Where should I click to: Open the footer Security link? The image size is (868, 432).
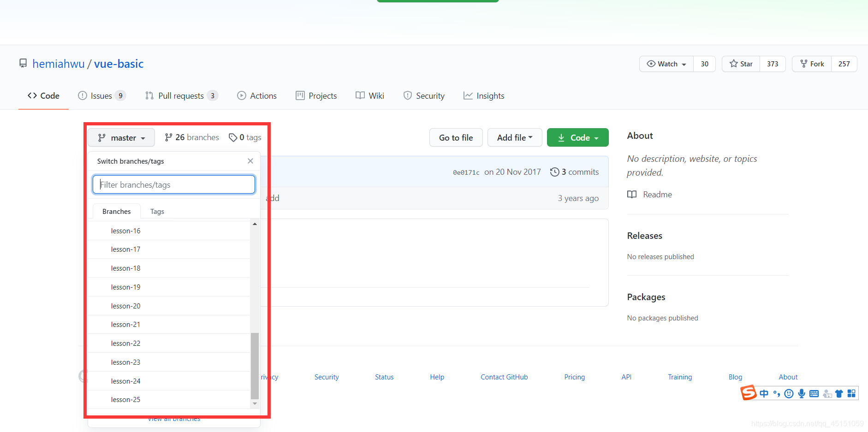coord(327,377)
